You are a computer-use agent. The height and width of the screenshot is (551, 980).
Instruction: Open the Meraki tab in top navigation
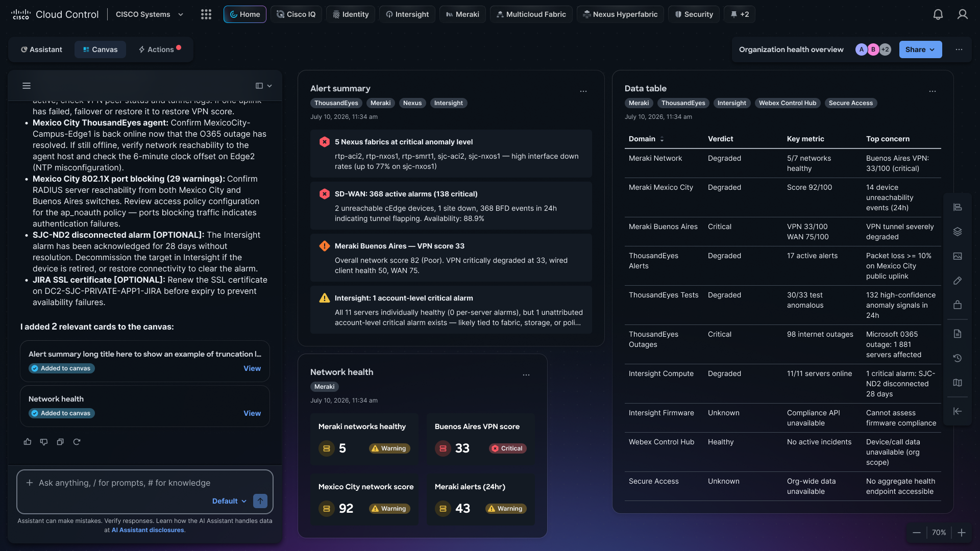(x=462, y=14)
